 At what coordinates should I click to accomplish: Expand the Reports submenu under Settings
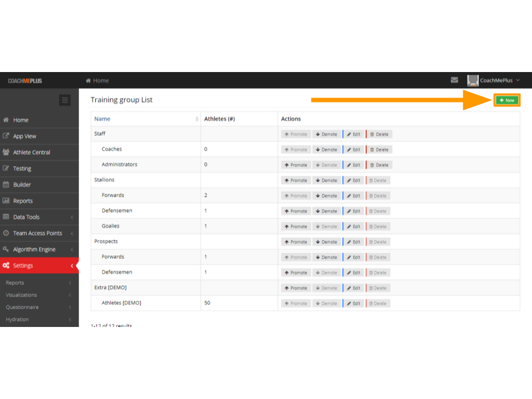click(39, 283)
